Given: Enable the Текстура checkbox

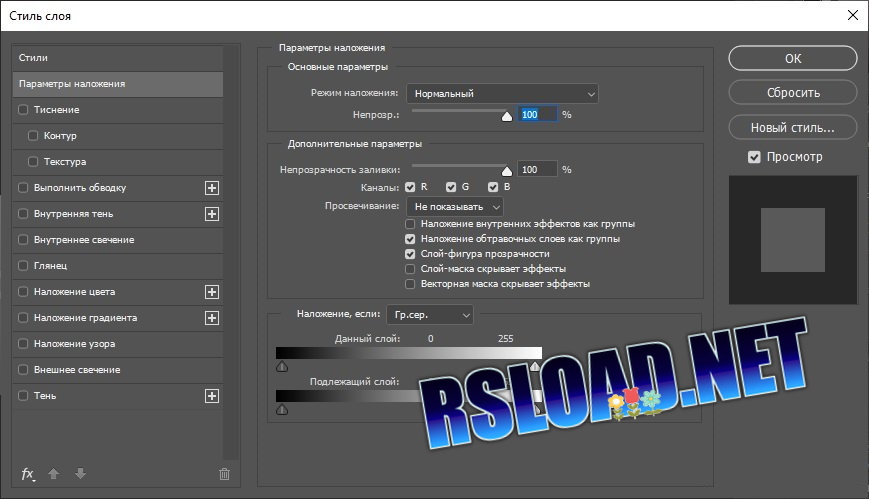Looking at the screenshot, I should click(x=33, y=162).
